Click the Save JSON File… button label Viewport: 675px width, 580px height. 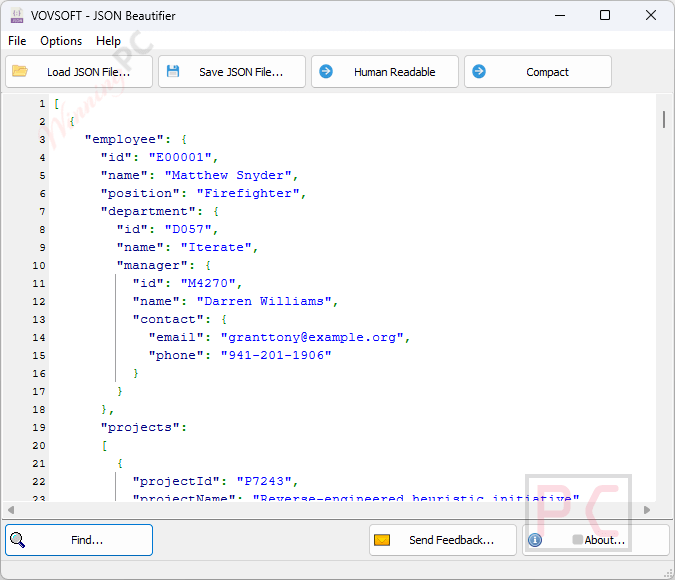[241, 72]
